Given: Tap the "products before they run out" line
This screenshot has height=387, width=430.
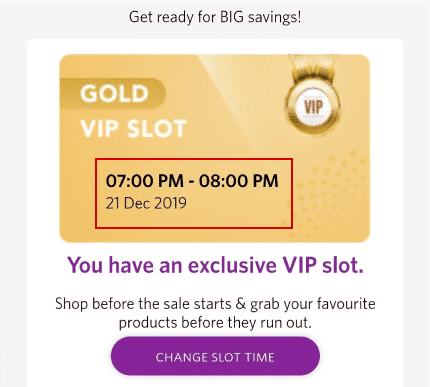Looking at the screenshot, I should [215, 323].
